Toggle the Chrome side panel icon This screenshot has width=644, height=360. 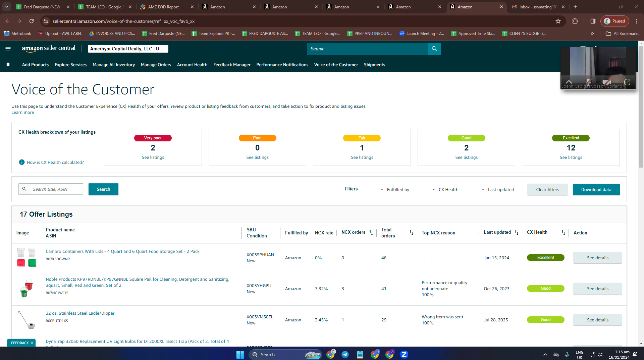(x=593, y=21)
